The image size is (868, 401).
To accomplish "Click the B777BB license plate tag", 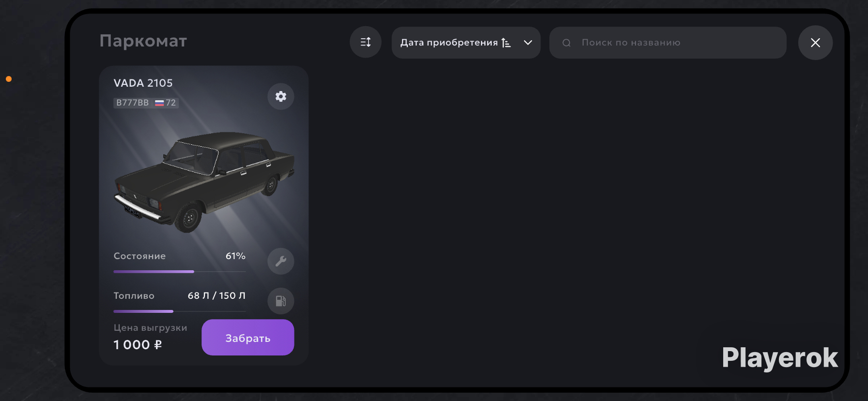I will [146, 103].
